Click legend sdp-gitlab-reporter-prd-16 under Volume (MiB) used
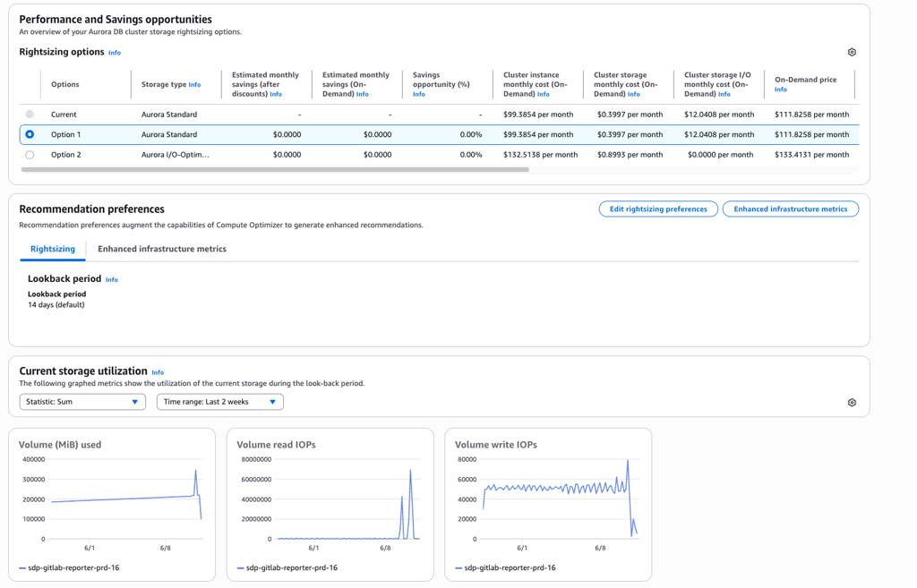 [x=69, y=567]
